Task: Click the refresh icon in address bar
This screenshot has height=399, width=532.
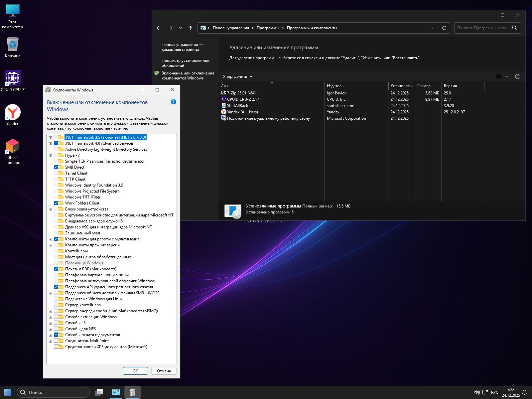Action: (444, 28)
